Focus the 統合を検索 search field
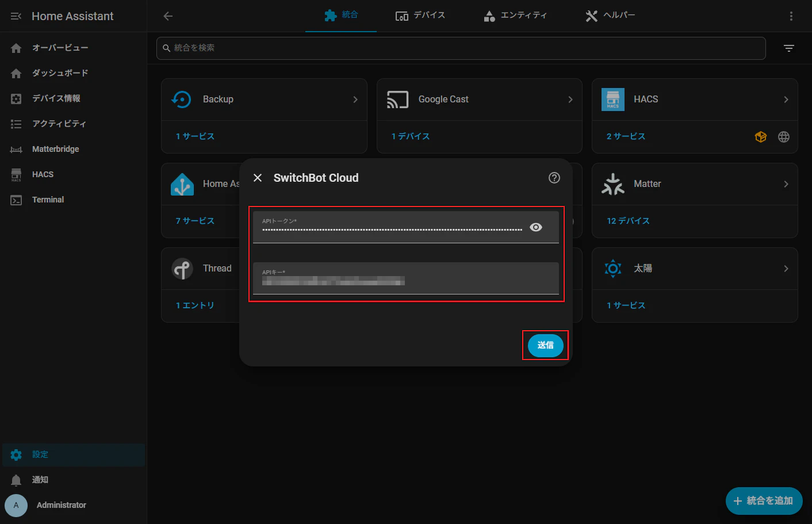This screenshot has height=524, width=812. 461,48
